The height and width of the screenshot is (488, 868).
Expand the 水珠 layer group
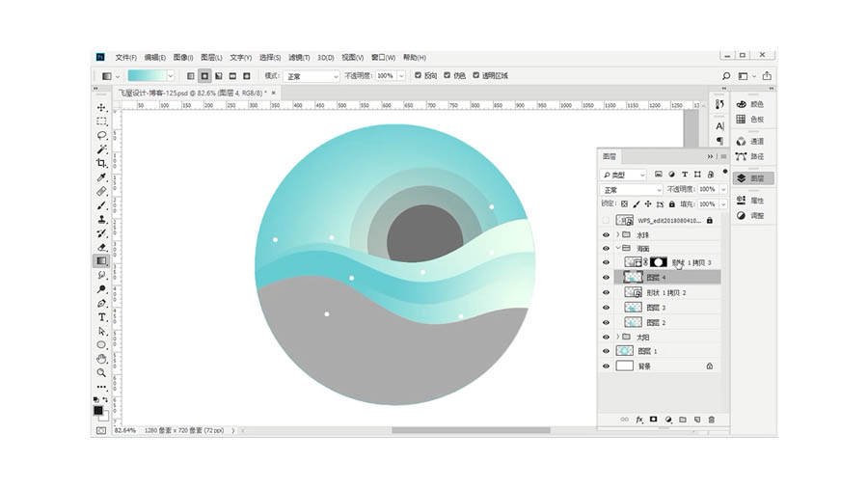[x=617, y=234]
